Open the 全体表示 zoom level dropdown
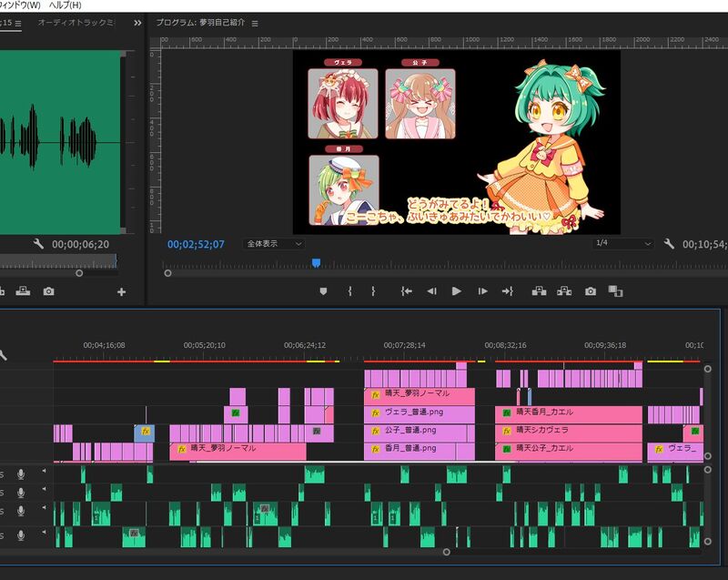 pos(274,243)
